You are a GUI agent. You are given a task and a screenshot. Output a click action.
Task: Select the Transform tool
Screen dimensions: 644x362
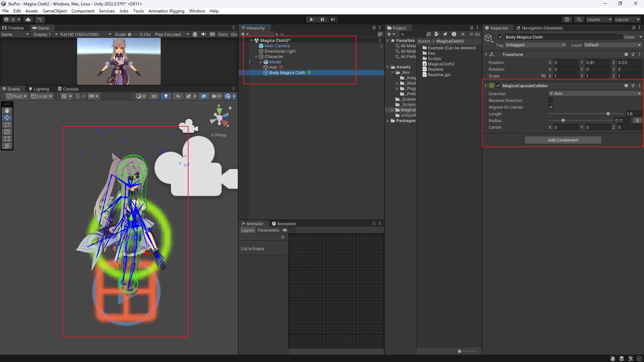pyautogui.click(x=7, y=146)
